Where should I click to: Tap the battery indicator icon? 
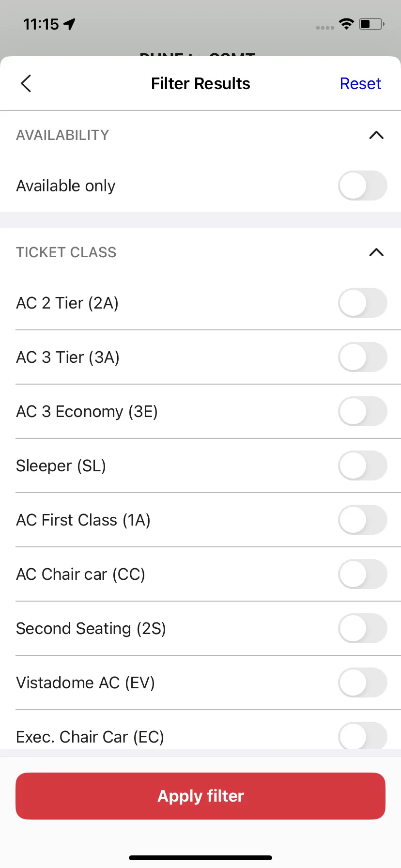click(371, 23)
